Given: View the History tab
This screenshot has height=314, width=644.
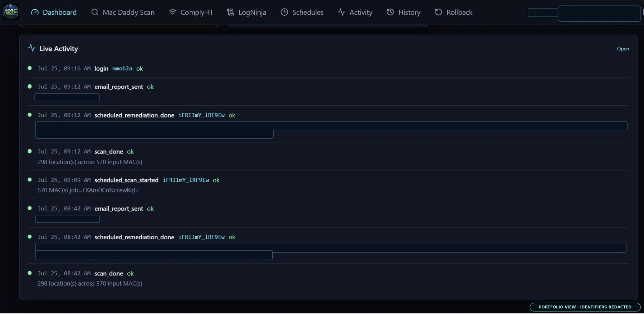Looking at the screenshot, I should pos(404,12).
